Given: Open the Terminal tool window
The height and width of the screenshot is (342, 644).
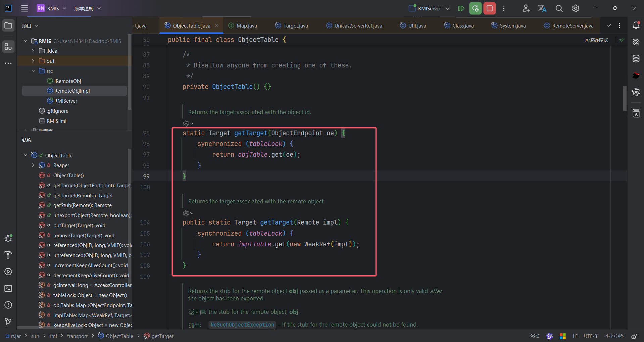Looking at the screenshot, I should [8, 288].
